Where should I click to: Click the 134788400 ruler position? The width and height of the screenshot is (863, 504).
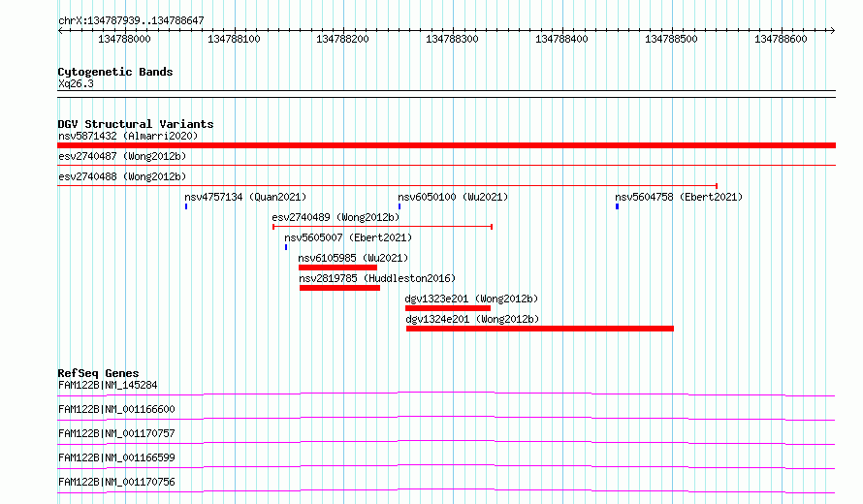tap(562, 39)
